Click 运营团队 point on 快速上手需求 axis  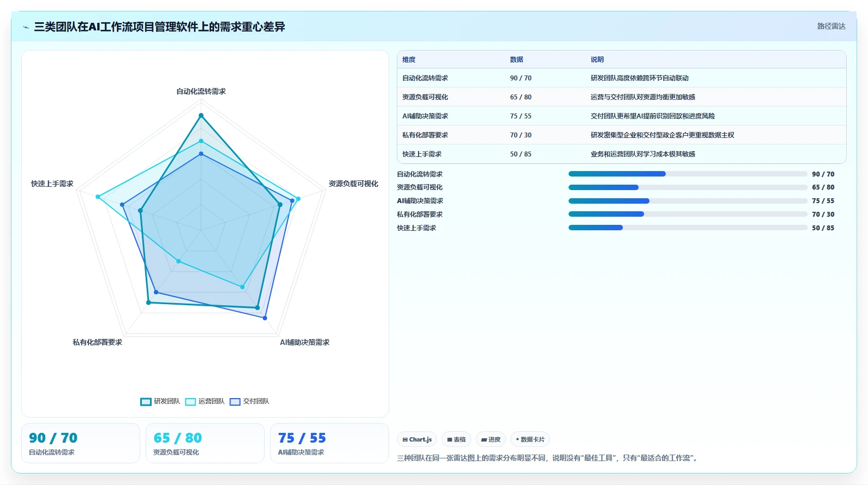click(98, 197)
